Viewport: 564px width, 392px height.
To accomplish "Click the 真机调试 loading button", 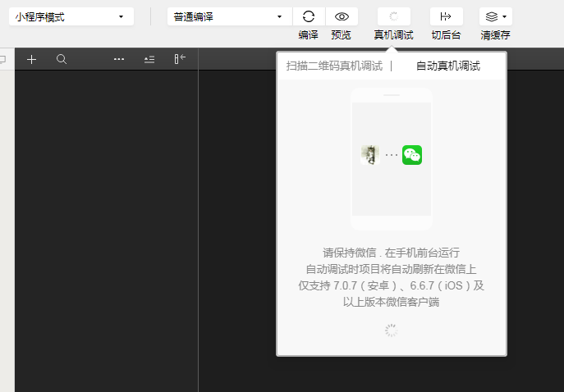I will click(x=394, y=16).
